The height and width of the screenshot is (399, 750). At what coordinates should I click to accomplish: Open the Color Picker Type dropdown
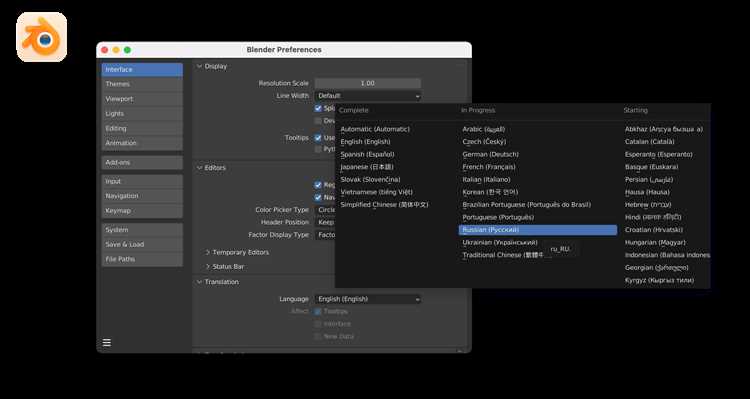pos(325,210)
